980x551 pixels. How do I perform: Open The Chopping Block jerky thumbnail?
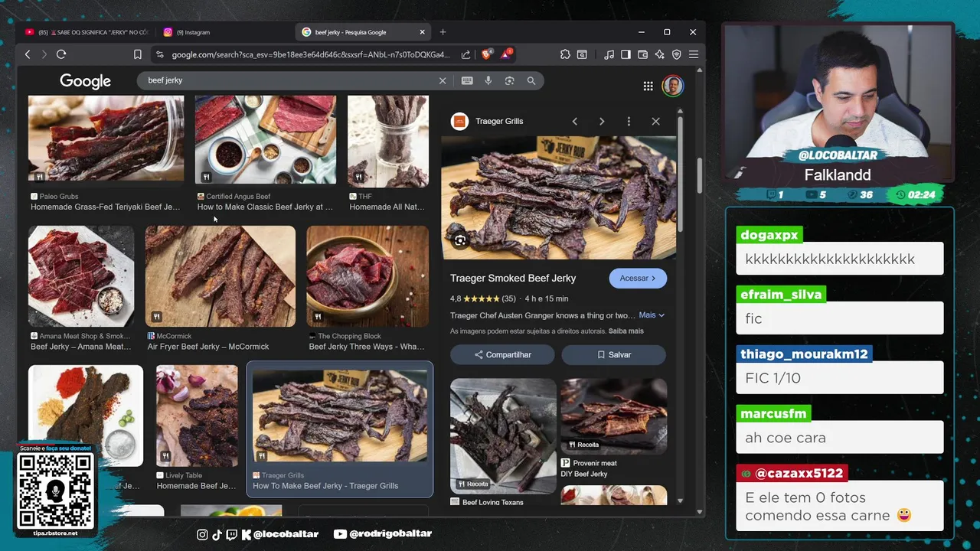coord(367,276)
